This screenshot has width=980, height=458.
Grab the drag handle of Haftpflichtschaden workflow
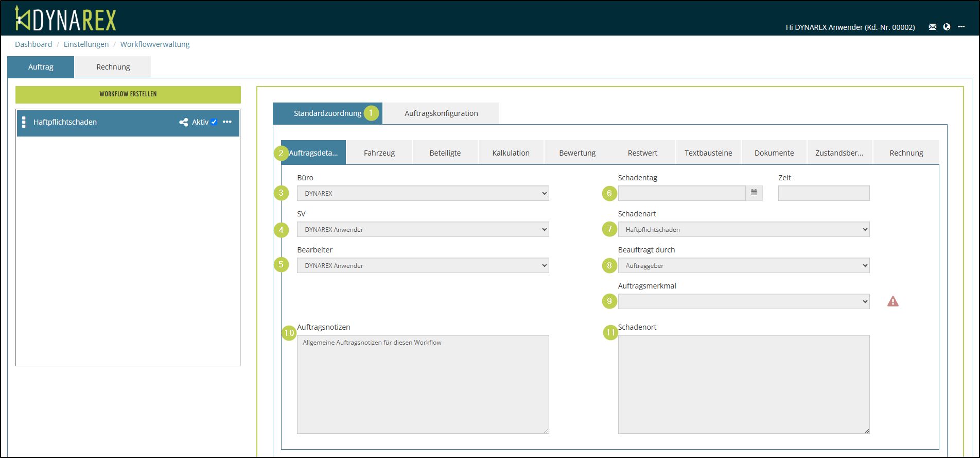[x=24, y=122]
